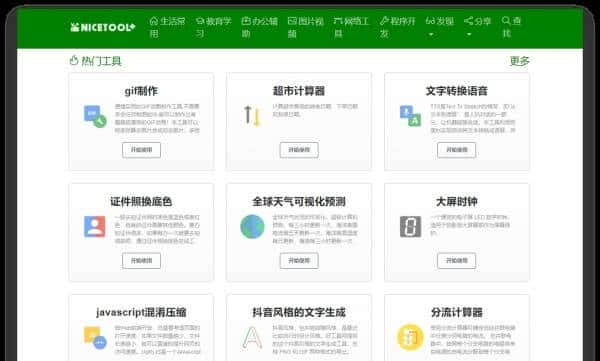The width and height of the screenshot is (600, 361).
Task: Click the 证件照换底色 person icon
Action: click(x=95, y=227)
